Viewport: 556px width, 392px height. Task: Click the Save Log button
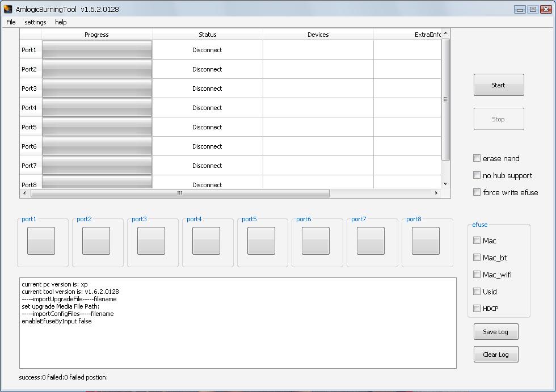[x=496, y=332]
